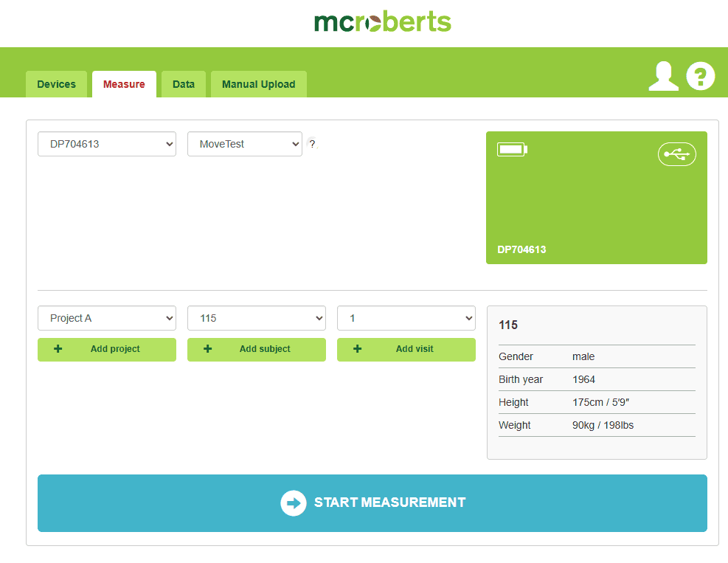The image size is (728, 563).
Task: Click the arrow icon in Start Measurement
Action: pyautogui.click(x=293, y=503)
